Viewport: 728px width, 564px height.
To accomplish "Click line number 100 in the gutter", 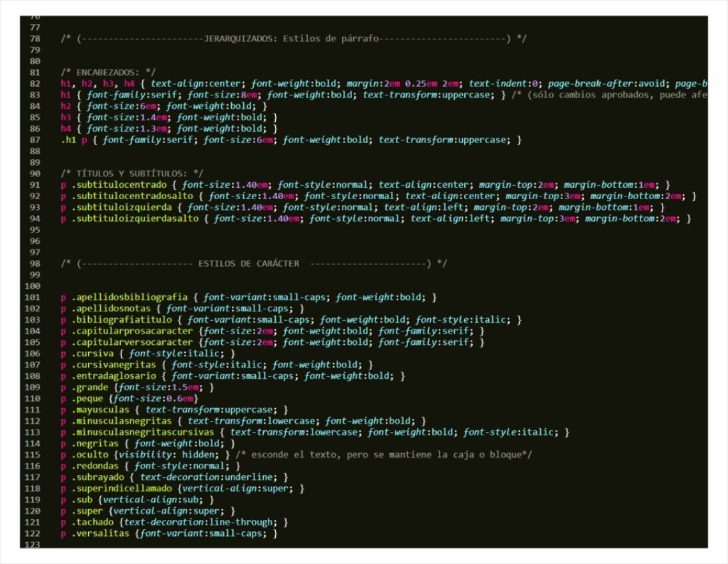I will [x=33, y=286].
